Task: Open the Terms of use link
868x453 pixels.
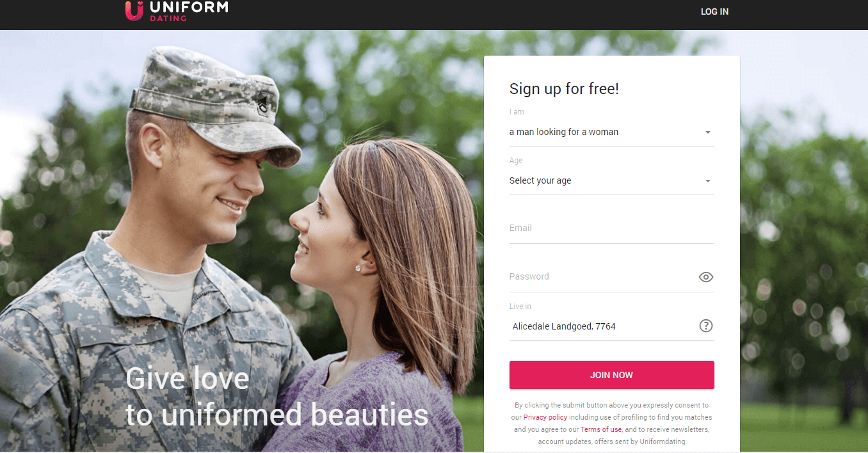Action: tap(601, 429)
